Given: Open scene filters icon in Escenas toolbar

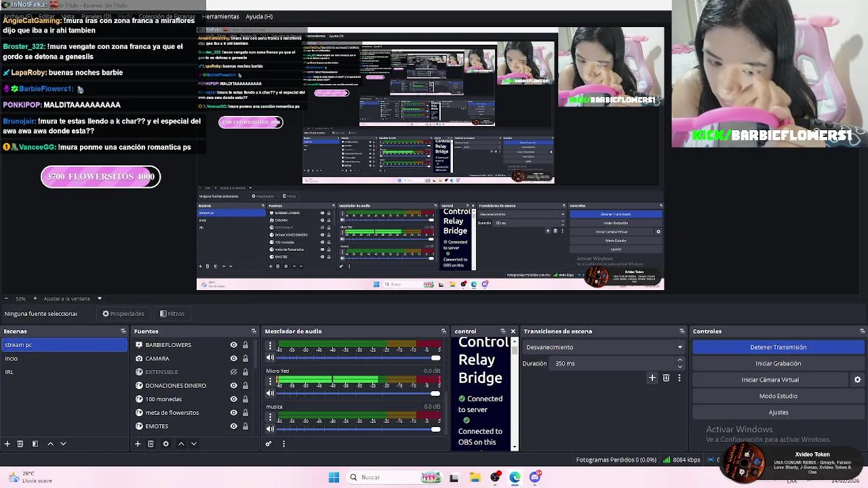Looking at the screenshot, I should tap(35, 444).
